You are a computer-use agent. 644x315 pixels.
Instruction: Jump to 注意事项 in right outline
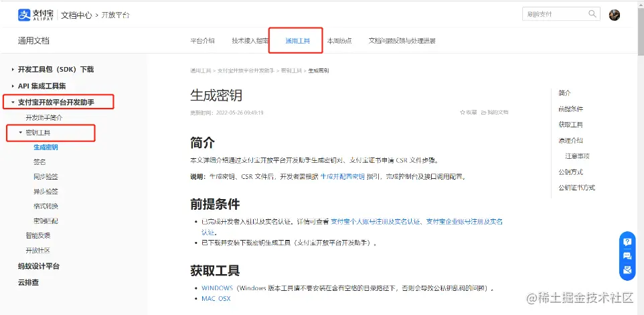click(578, 156)
